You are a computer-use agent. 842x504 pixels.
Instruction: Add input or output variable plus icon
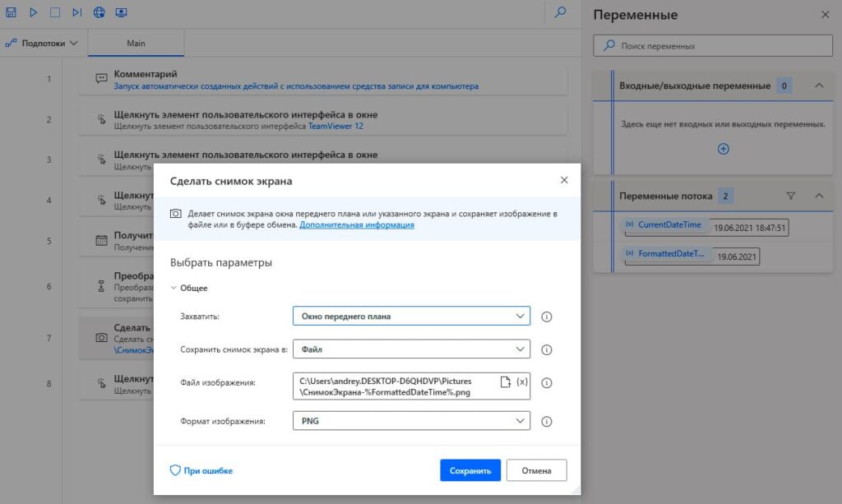724,149
